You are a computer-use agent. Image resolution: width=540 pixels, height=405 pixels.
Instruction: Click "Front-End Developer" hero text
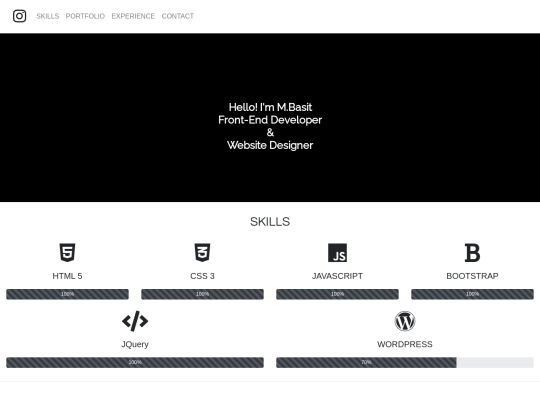[270, 120]
